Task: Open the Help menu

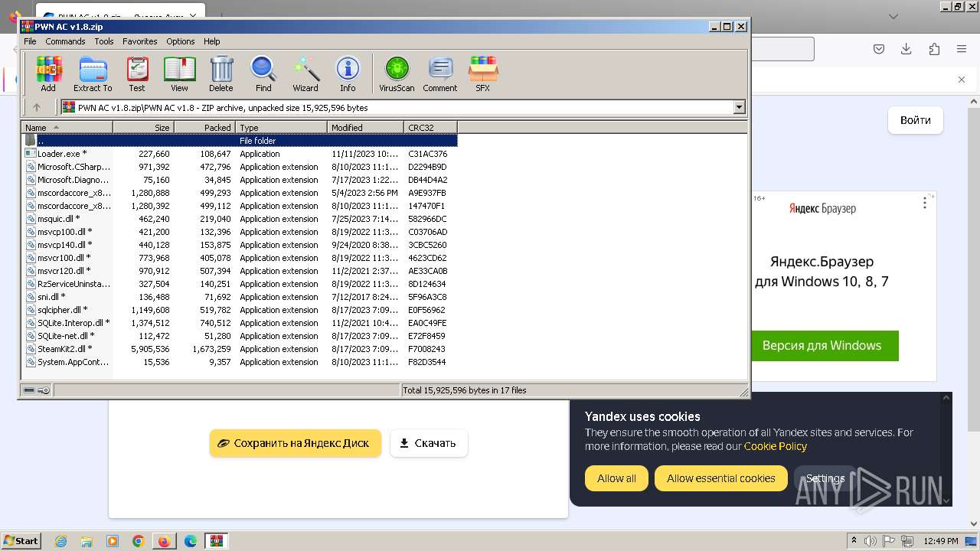Action: 212,41
